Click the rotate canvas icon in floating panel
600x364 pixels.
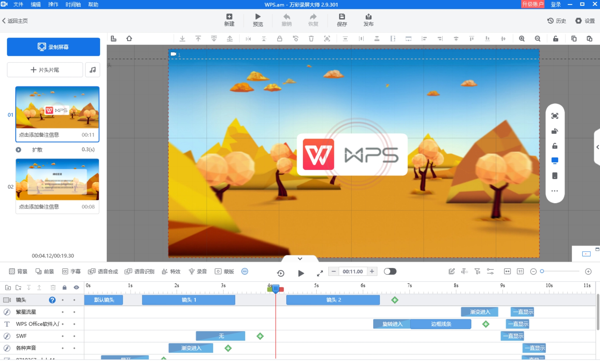click(555, 131)
